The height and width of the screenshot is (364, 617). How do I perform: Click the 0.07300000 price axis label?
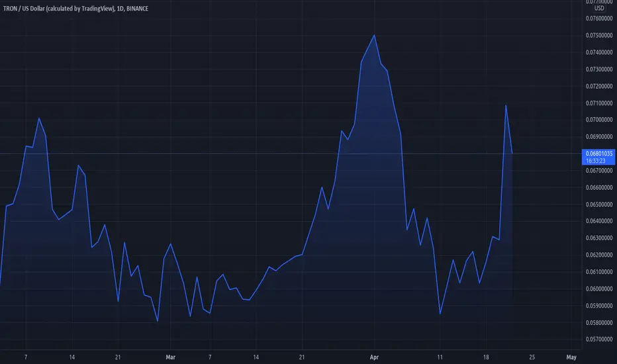[x=599, y=69]
